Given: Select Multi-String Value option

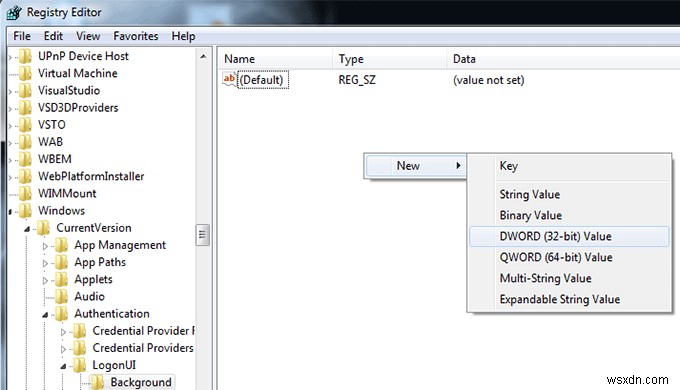Looking at the screenshot, I should click(569, 278).
